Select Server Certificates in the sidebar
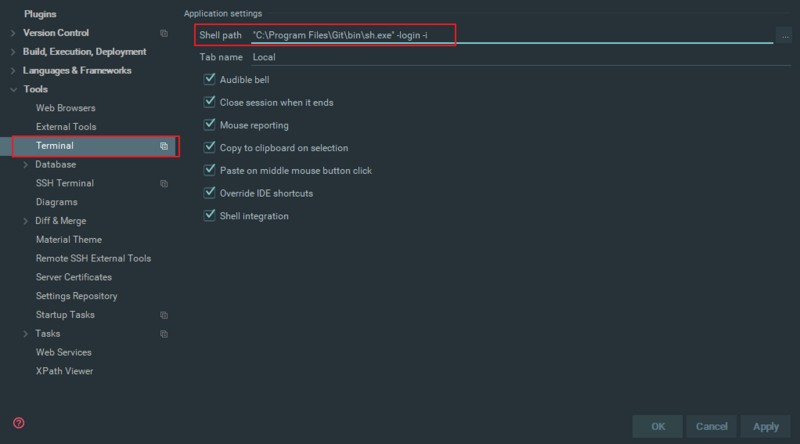Viewport: 800px width, 444px height. [73, 277]
